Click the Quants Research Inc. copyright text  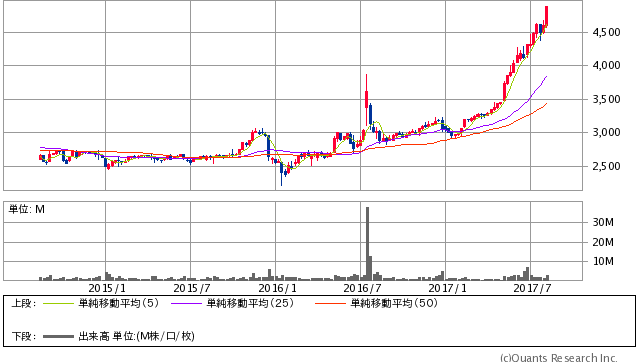559,358
